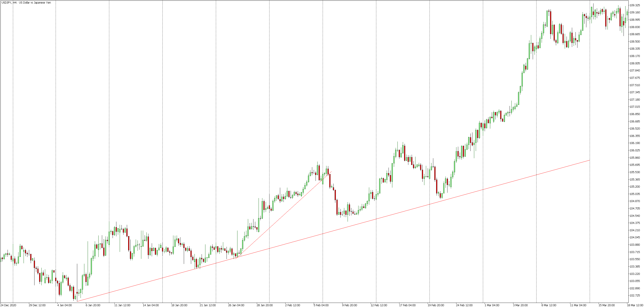This screenshot has height=308, width=644.
Task: Click the 106.520 price scale label
Action: pos(635,129)
